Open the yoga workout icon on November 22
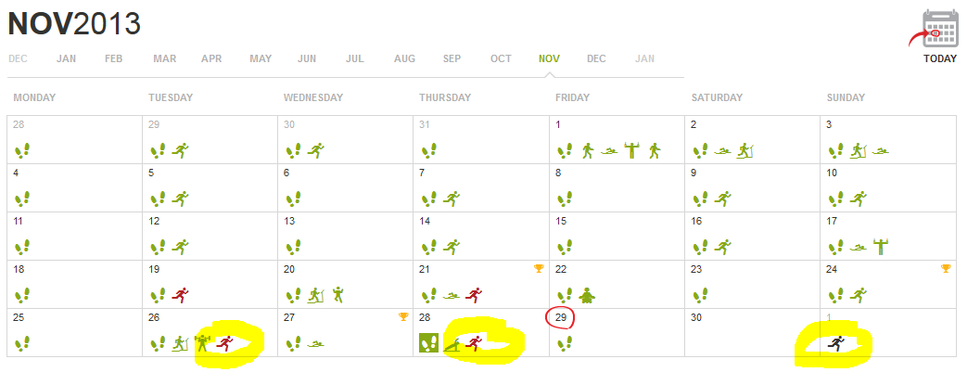980x372 pixels. click(x=585, y=295)
